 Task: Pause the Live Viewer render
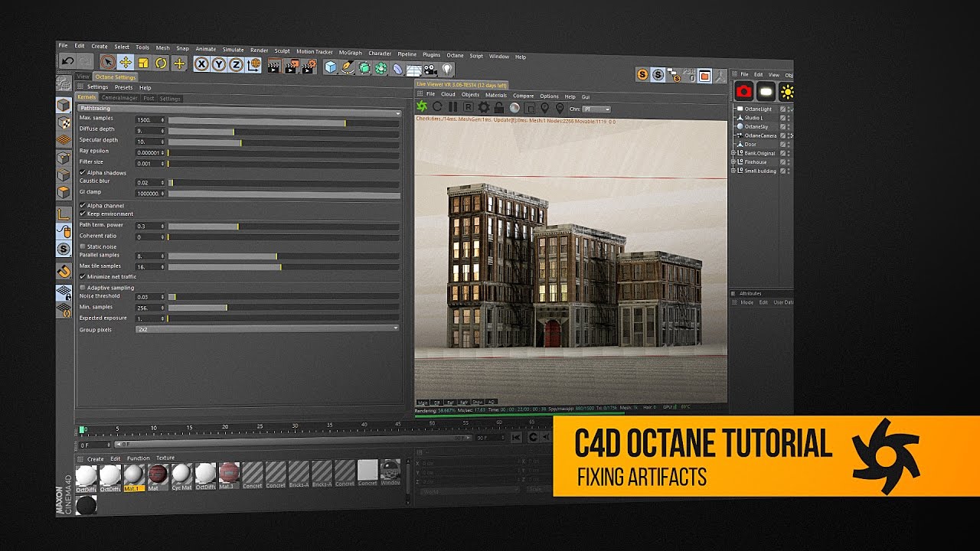(x=452, y=107)
